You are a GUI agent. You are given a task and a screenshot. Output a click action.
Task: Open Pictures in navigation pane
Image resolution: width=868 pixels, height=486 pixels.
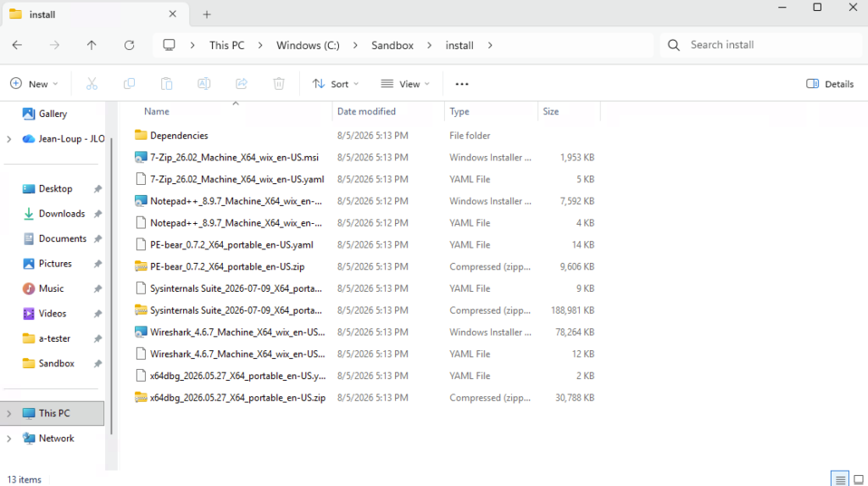coord(55,264)
